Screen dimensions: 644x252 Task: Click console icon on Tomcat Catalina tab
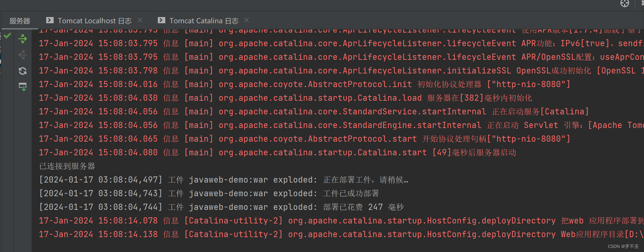click(x=161, y=20)
